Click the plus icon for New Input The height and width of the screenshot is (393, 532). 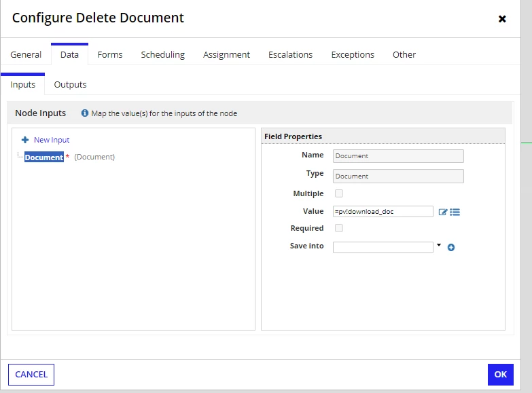[25, 140]
